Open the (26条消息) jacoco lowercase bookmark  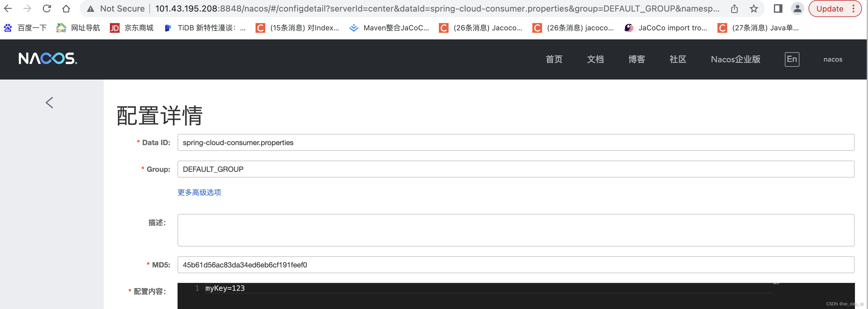(x=573, y=28)
